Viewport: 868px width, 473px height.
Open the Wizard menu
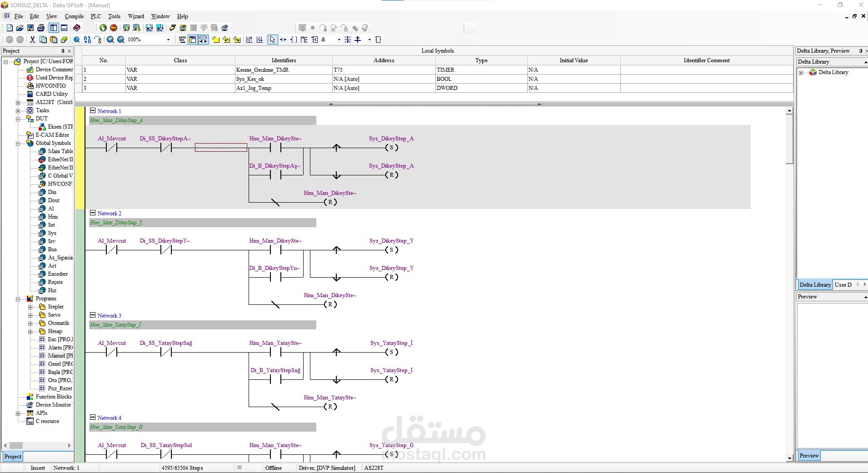[x=136, y=16]
